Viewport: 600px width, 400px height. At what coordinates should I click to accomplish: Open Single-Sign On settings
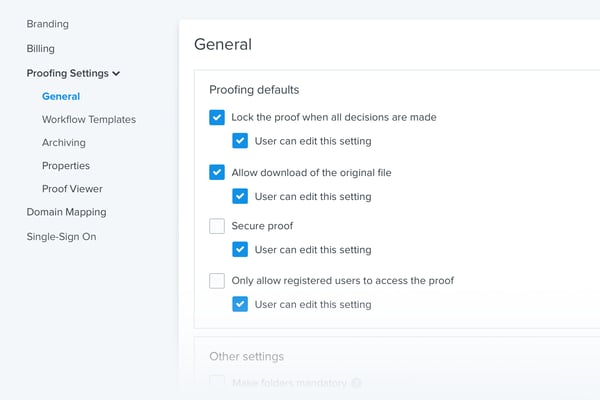61,237
